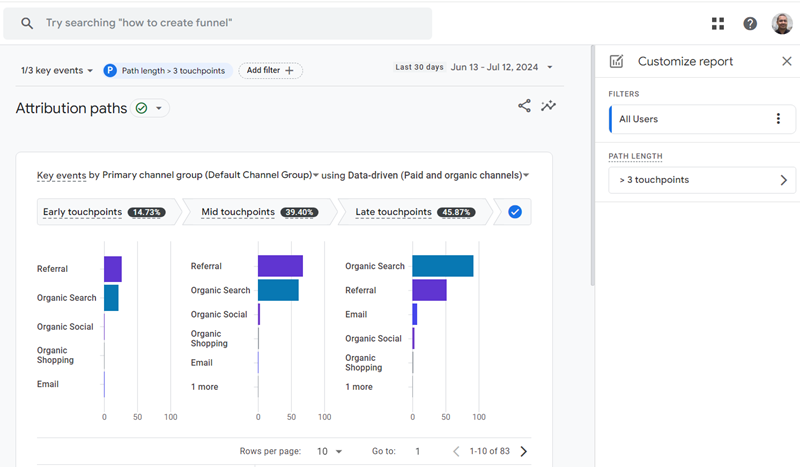This screenshot has height=467, width=800.
Task: Click the Referral bar in Late touchpoints
Action: tap(430, 290)
